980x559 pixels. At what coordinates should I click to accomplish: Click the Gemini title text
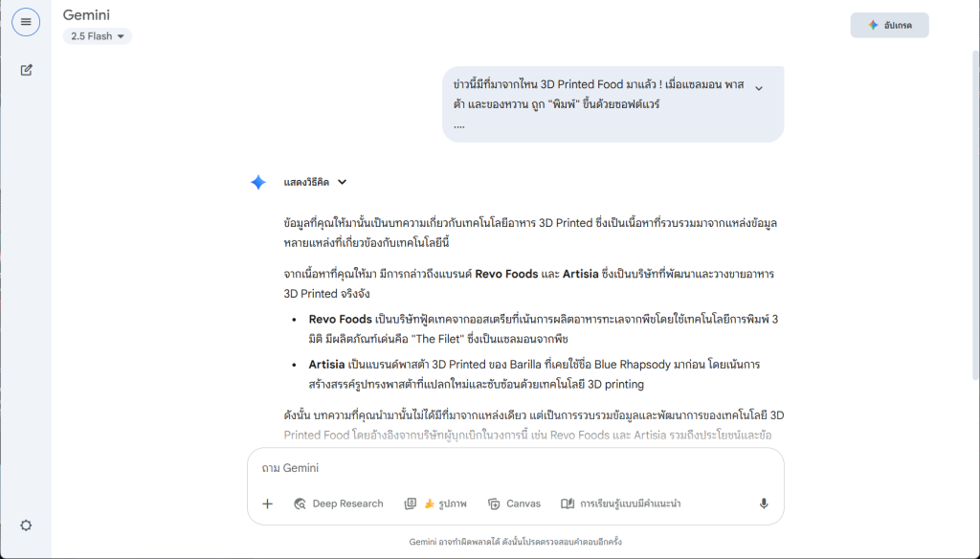(86, 15)
